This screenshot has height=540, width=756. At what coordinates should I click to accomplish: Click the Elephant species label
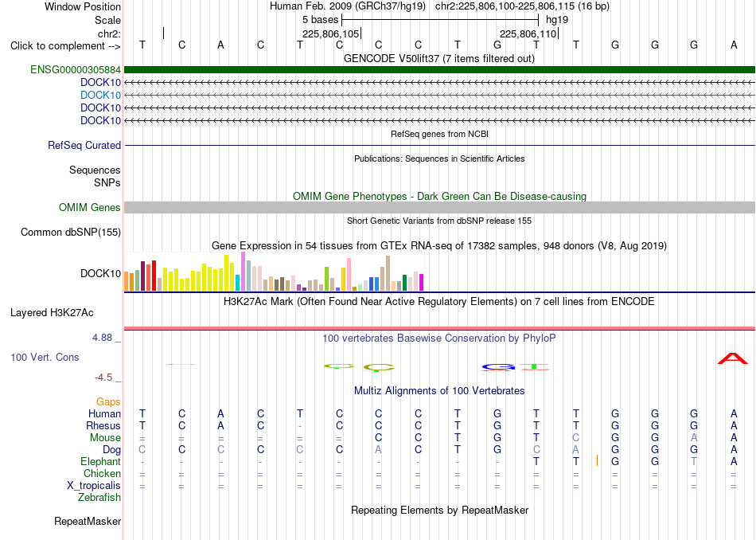(100, 461)
